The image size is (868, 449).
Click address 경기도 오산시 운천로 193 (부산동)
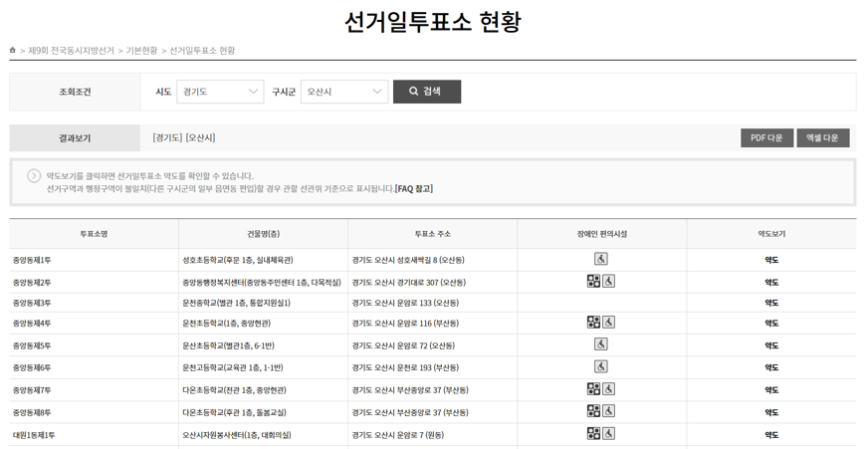405,367
